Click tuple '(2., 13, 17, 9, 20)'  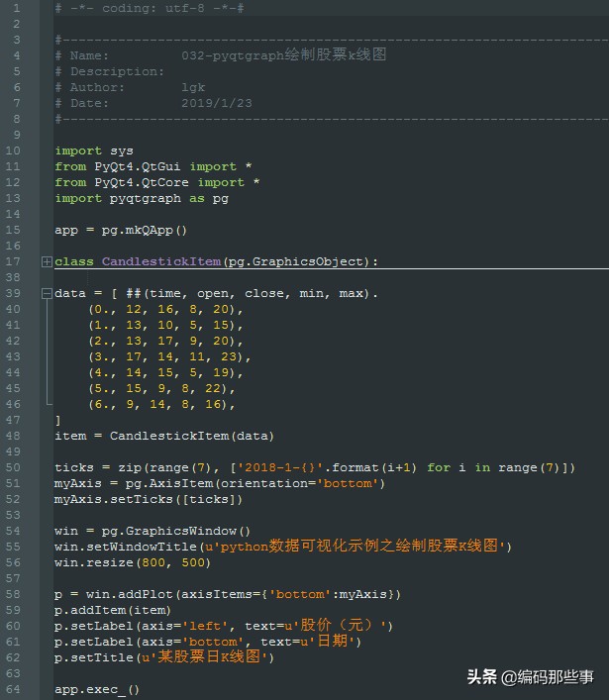[165, 341]
